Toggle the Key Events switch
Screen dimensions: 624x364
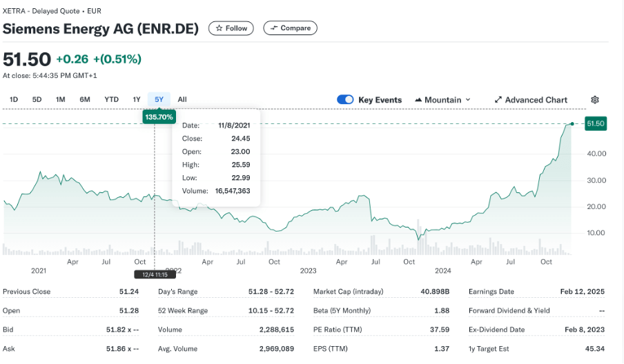(x=345, y=100)
